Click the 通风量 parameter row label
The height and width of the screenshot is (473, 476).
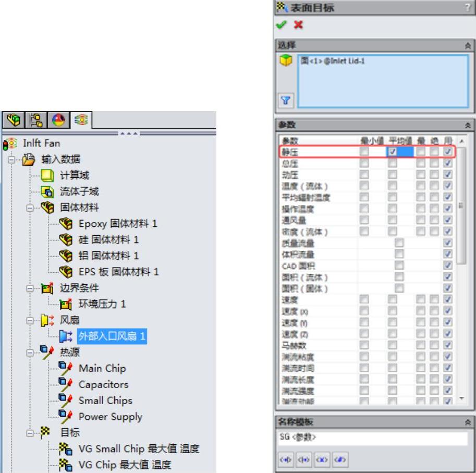294,220
